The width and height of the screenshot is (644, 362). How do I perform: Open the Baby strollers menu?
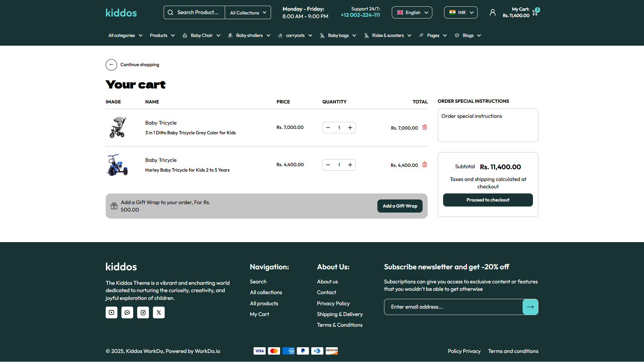(249, 35)
